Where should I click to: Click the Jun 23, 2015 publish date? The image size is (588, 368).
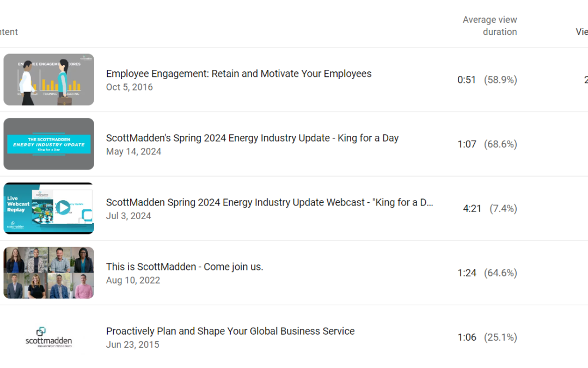tap(132, 345)
